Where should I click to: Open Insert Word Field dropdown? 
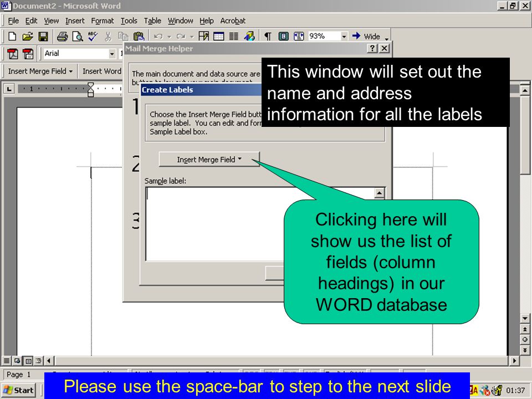coord(102,71)
